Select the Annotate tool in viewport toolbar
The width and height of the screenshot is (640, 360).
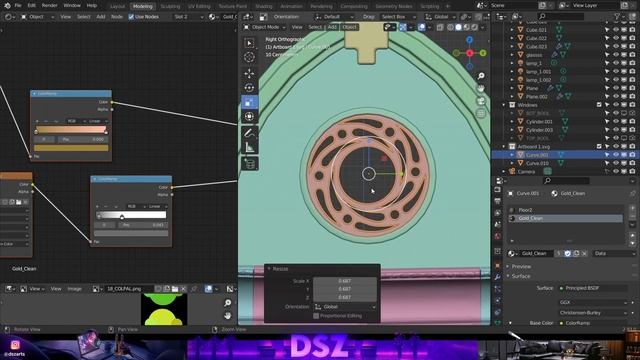249,133
